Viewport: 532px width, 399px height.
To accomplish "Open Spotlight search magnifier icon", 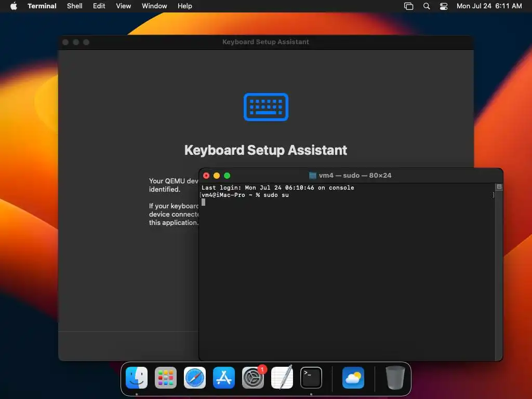I will click(x=427, y=6).
